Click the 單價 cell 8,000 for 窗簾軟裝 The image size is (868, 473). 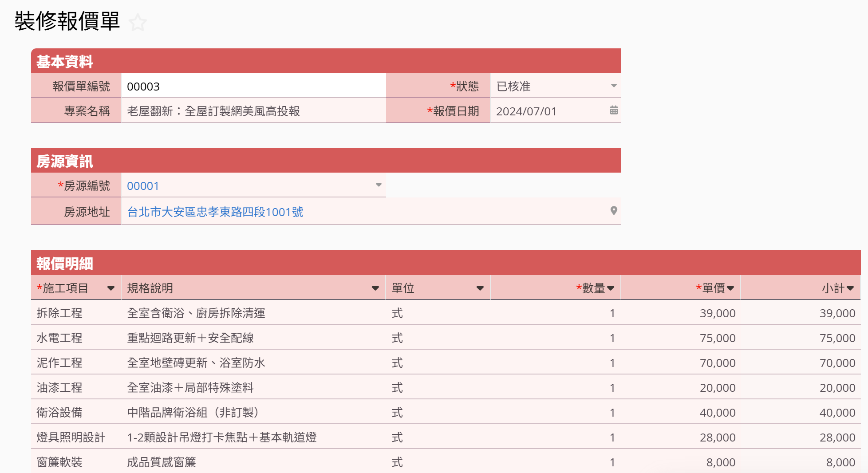pyautogui.click(x=681, y=462)
